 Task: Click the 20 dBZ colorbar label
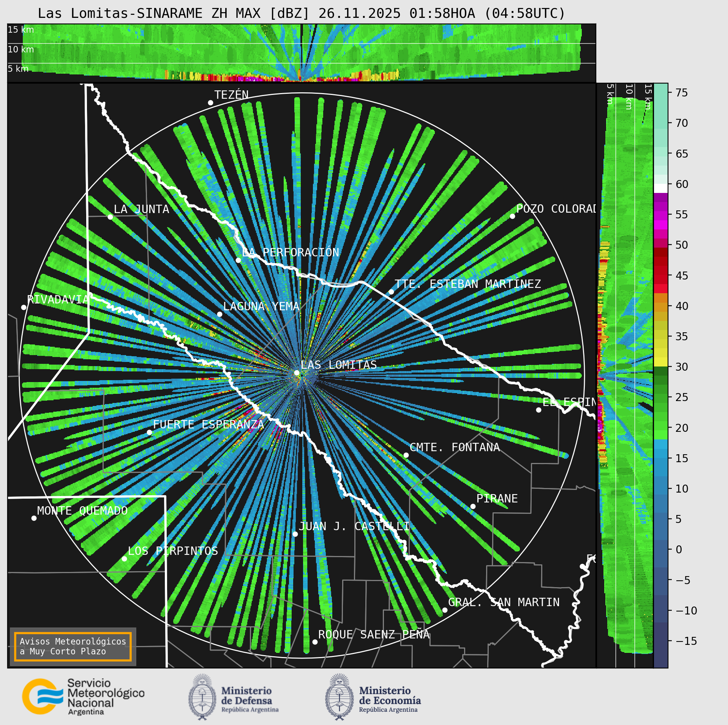coord(682,428)
